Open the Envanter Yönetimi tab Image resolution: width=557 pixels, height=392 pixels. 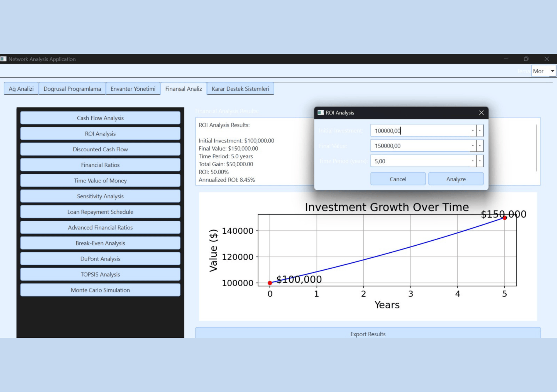click(x=133, y=89)
